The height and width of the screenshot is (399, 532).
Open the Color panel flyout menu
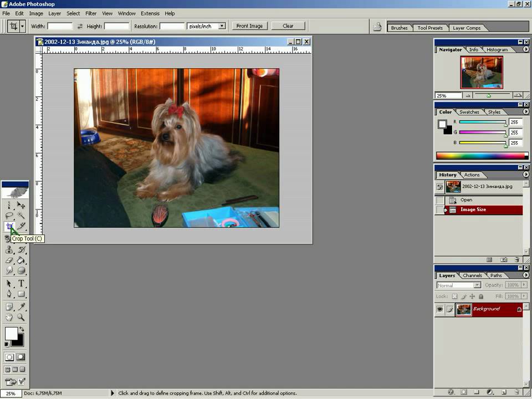(525, 111)
